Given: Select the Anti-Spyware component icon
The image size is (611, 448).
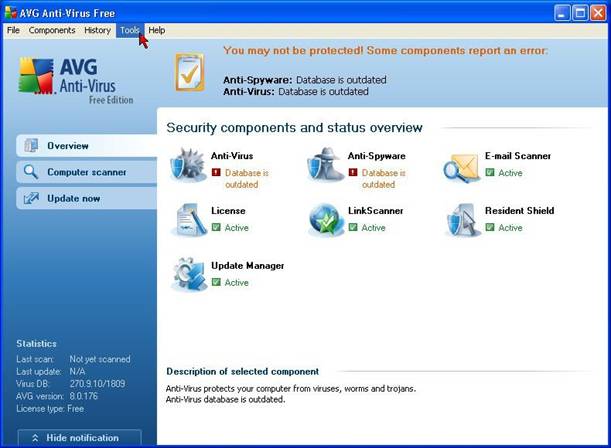Looking at the screenshot, I should click(x=325, y=164).
